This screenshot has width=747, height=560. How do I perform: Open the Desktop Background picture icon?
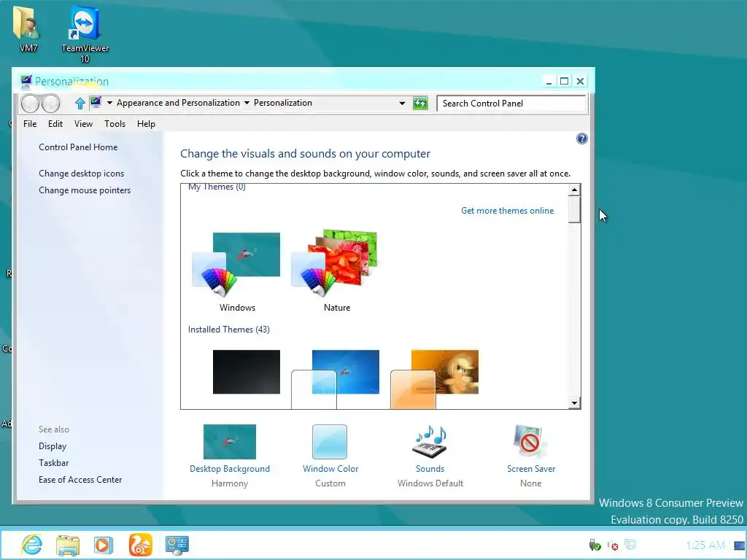pyautogui.click(x=230, y=441)
